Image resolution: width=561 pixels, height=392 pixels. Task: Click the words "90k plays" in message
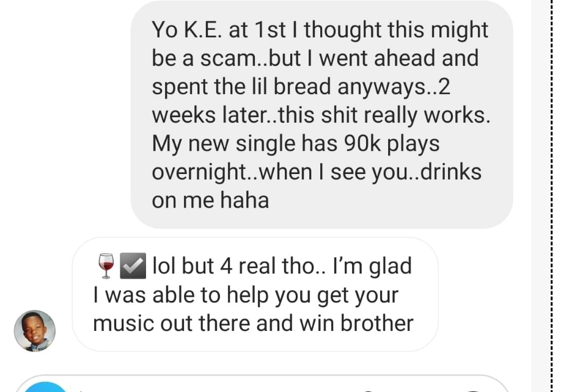pos(392,143)
